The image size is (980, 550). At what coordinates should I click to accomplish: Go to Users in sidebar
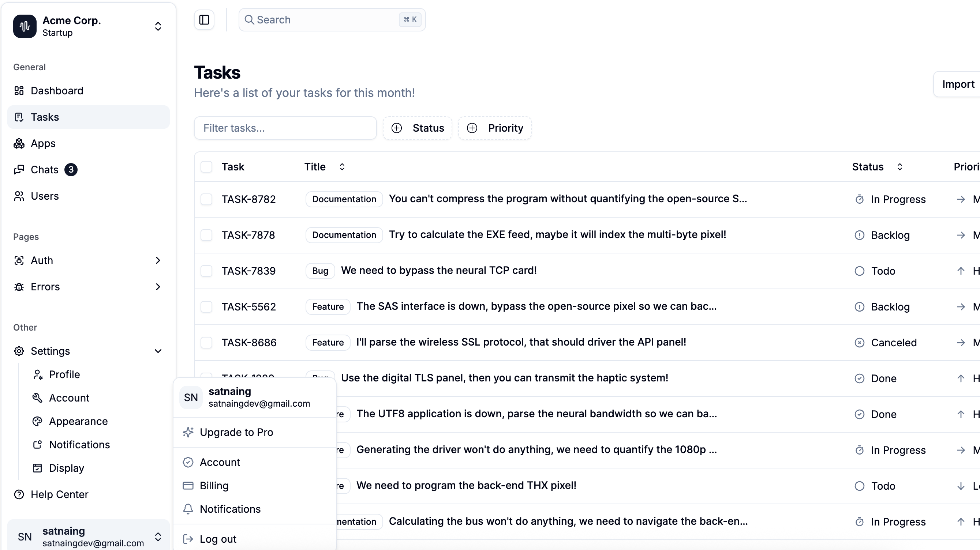coord(45,196)
